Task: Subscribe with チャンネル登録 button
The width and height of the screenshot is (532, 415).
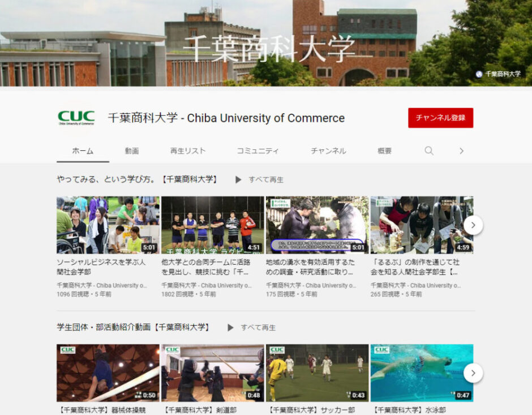Action: coord(440,118)
